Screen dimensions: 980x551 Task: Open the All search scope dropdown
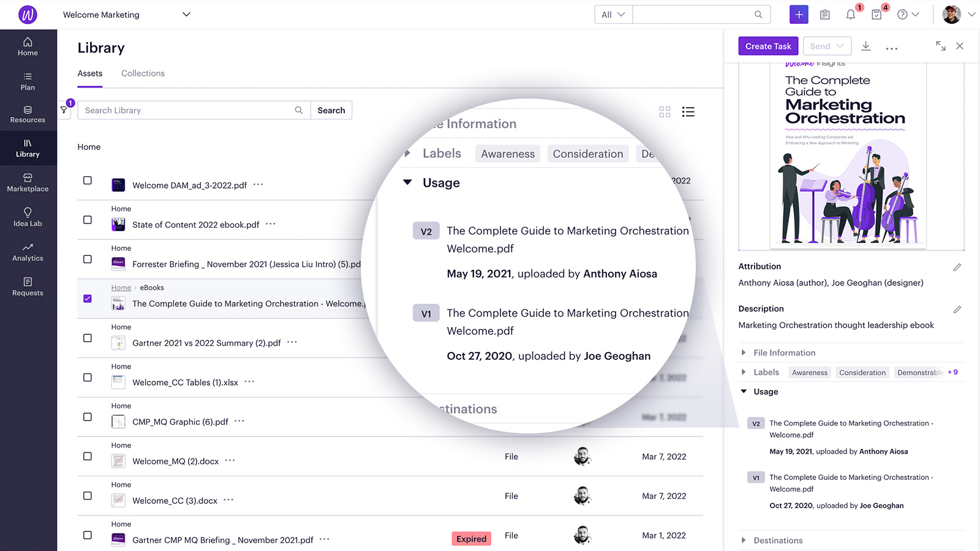click(x=613, y=15)
